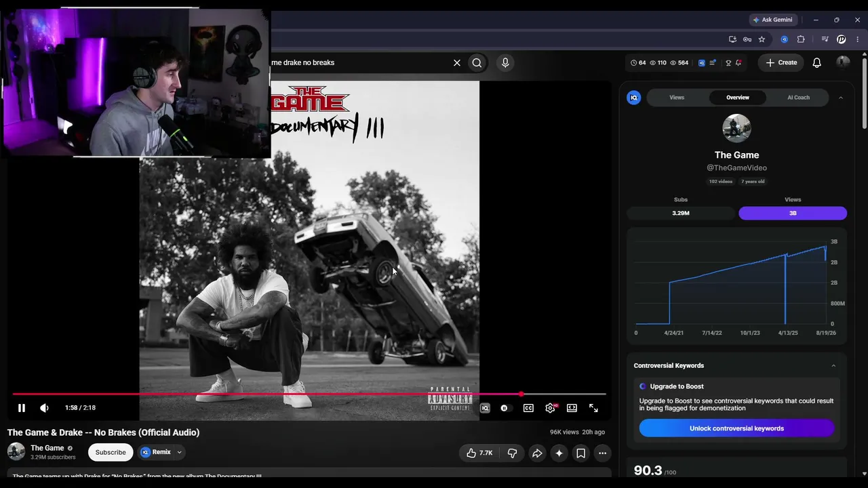Click vidIQ logo in side panel
The width and height of the screenshot is (868, 488).
[x=634, y=98]
